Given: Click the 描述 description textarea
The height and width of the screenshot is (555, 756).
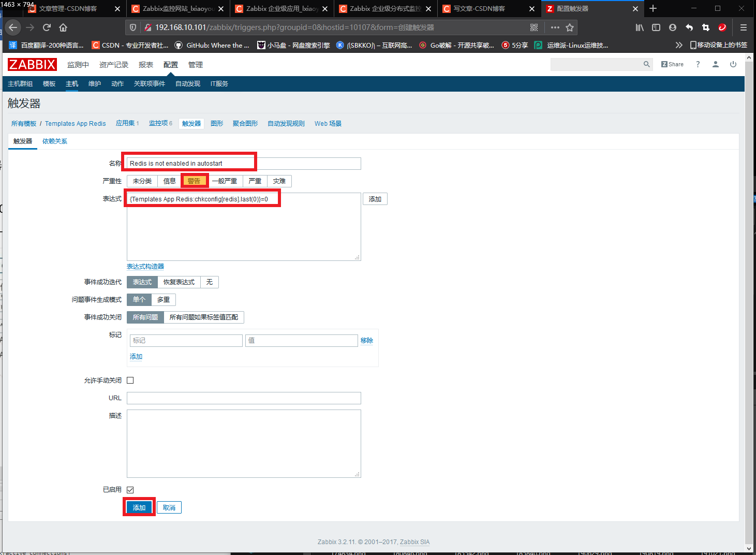Looking at the screenshot, I should click(x=244, y=444).
